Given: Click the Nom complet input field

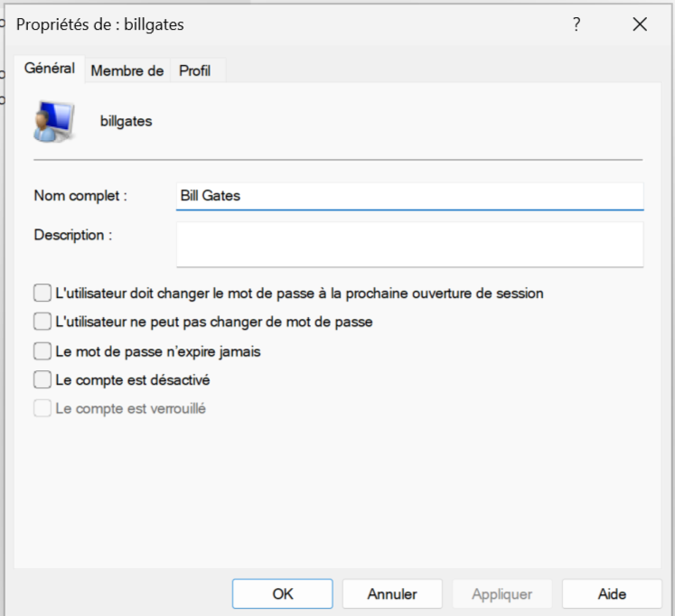Looking at the screenshot, I should tap(410, 196).
